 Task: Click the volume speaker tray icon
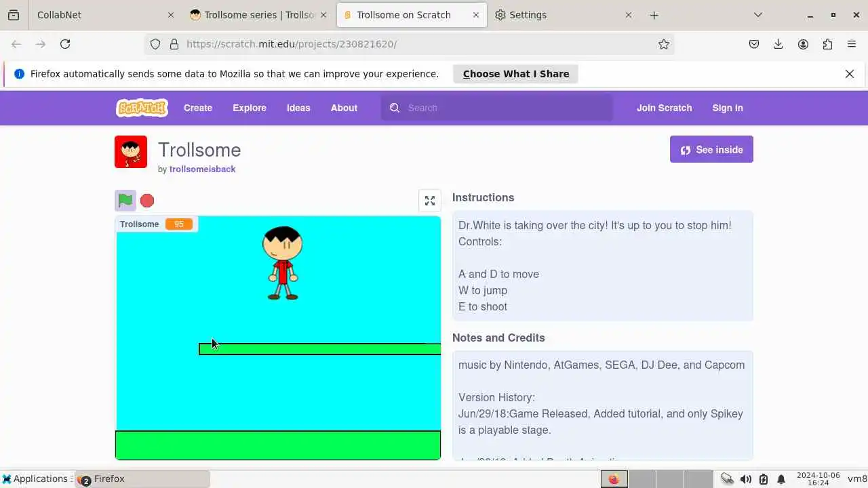coord(746,479)
